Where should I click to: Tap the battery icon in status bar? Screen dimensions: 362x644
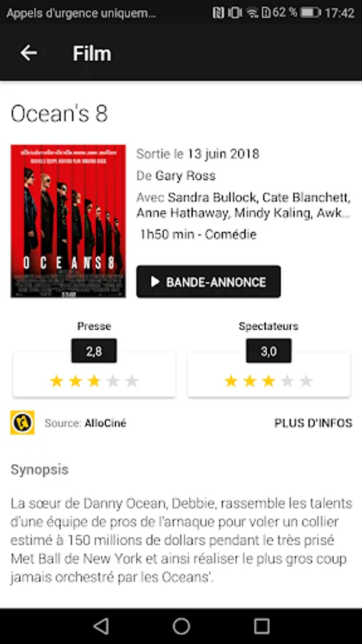310,13
